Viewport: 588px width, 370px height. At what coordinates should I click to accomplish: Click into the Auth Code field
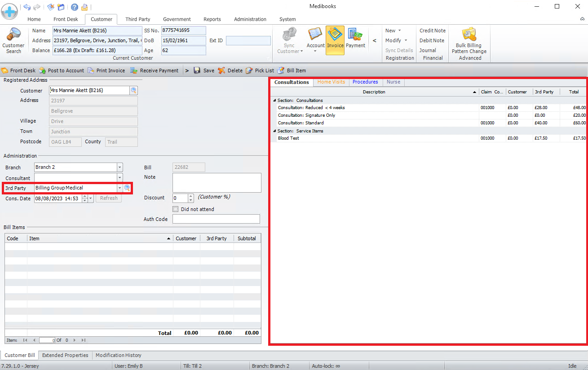tap(216, 219)
